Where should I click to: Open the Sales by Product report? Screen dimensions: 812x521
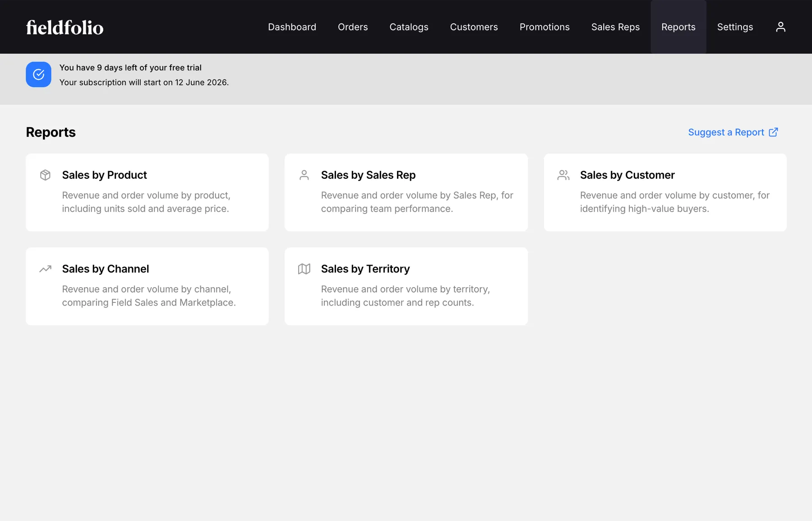pyautogui.click(x=147, y=192)
